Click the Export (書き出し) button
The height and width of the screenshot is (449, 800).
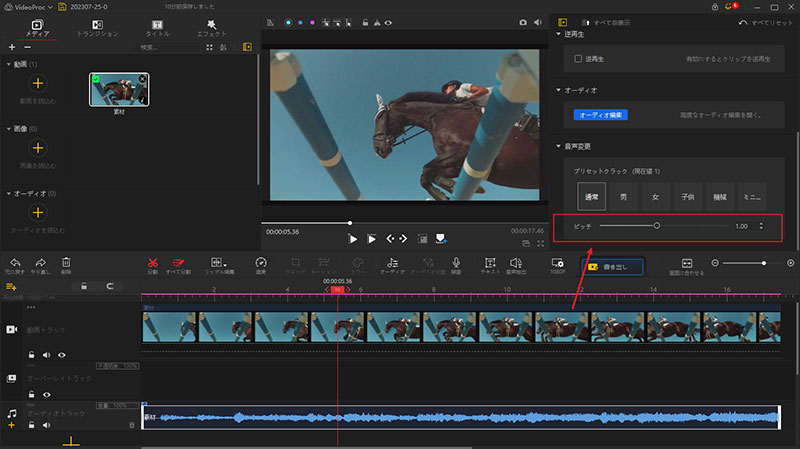click(612, 267)
